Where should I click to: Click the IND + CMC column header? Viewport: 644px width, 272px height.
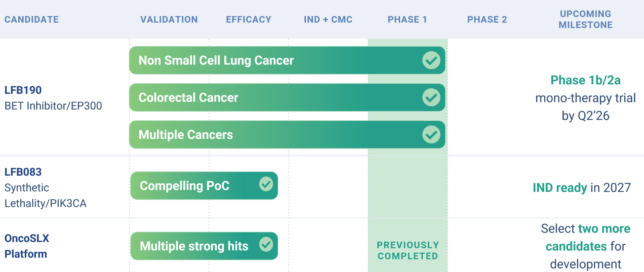(328, 20)
